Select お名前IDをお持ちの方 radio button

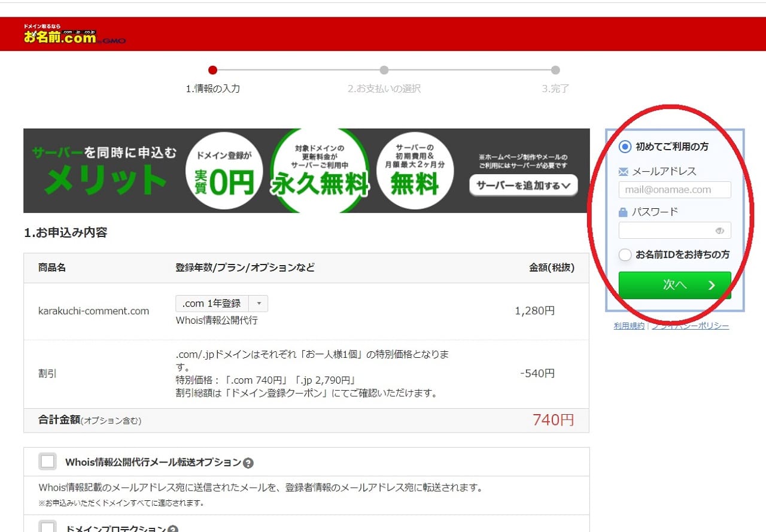tap(625, 255)
